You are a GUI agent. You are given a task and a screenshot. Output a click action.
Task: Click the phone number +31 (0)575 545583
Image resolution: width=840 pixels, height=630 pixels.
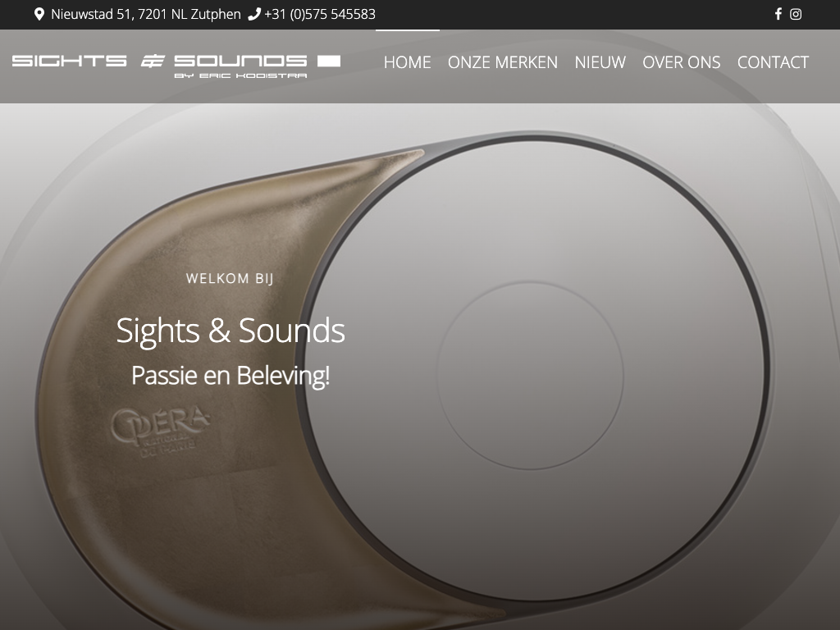(320, 14)
